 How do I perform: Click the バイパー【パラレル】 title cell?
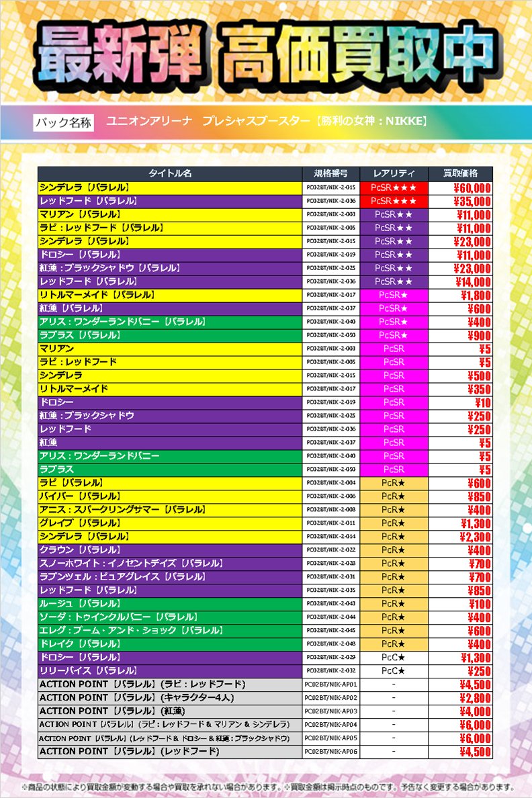(x=170, y=496)
